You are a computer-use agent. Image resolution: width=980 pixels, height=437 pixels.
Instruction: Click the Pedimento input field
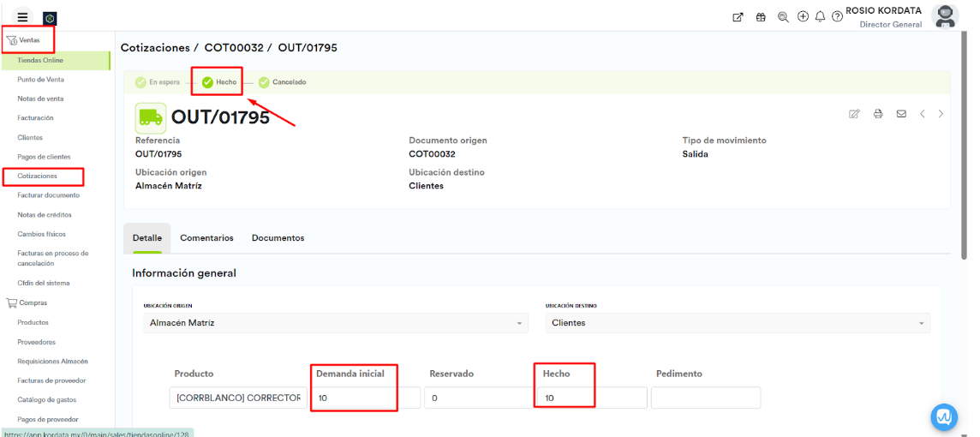705,398
